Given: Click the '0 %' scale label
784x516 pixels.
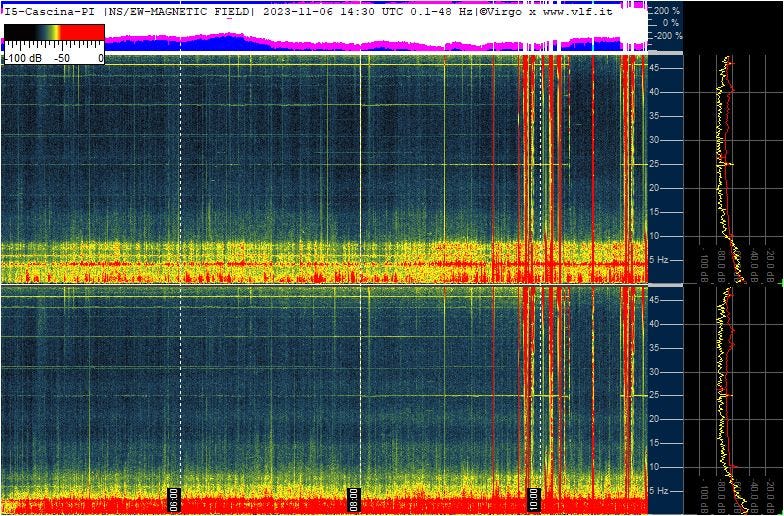Looking at the screenshot, I should (x=671, y=23).
